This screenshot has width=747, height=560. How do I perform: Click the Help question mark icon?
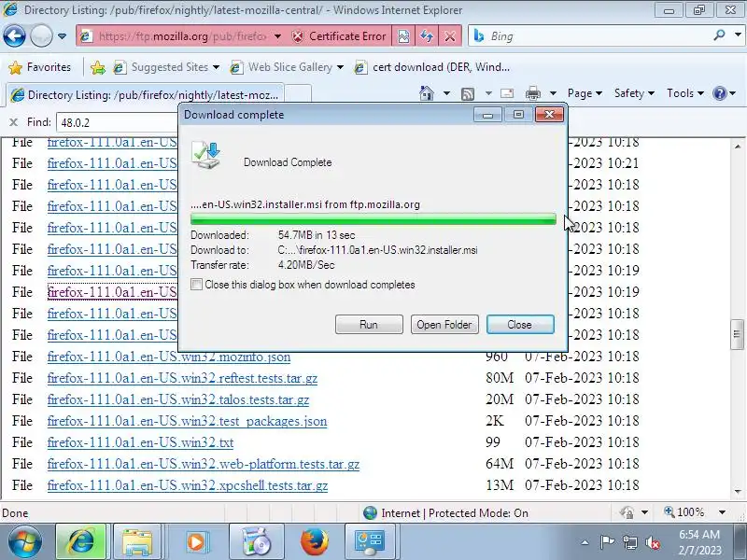[719, 93]
